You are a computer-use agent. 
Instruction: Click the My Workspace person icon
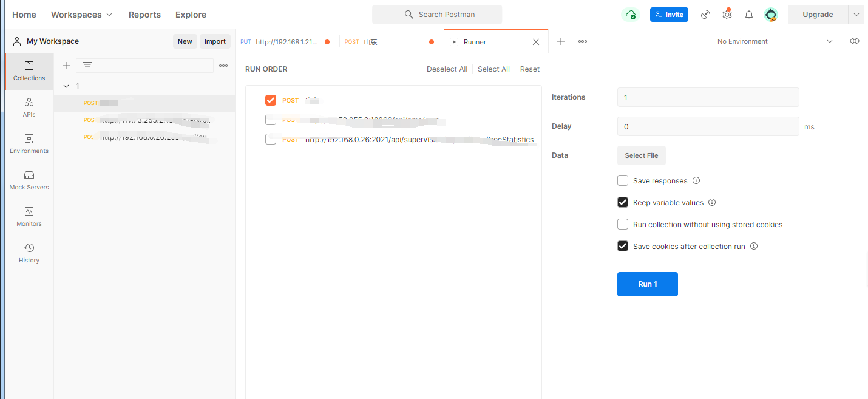coord(17,41)
